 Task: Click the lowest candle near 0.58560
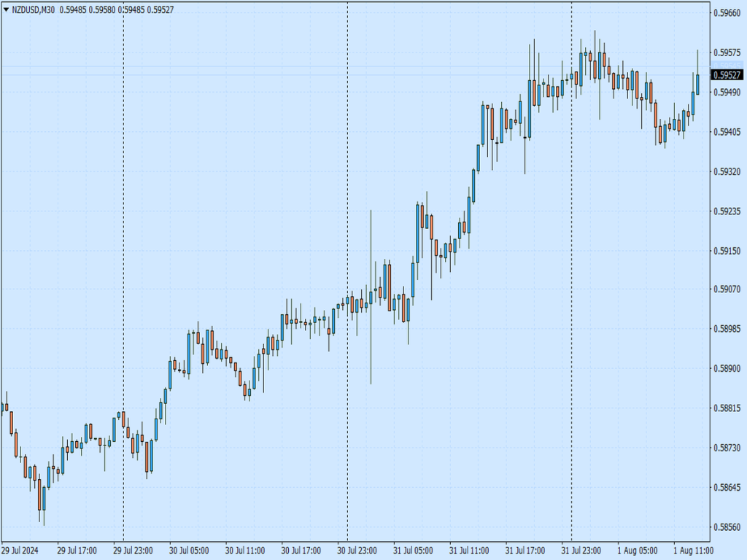pos(44,499)
